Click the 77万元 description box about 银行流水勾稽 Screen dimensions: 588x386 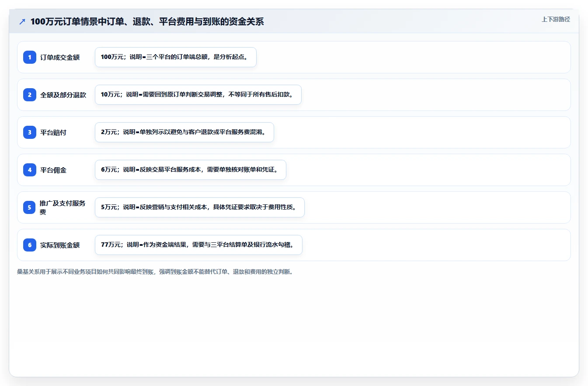[x=198, y=245]
